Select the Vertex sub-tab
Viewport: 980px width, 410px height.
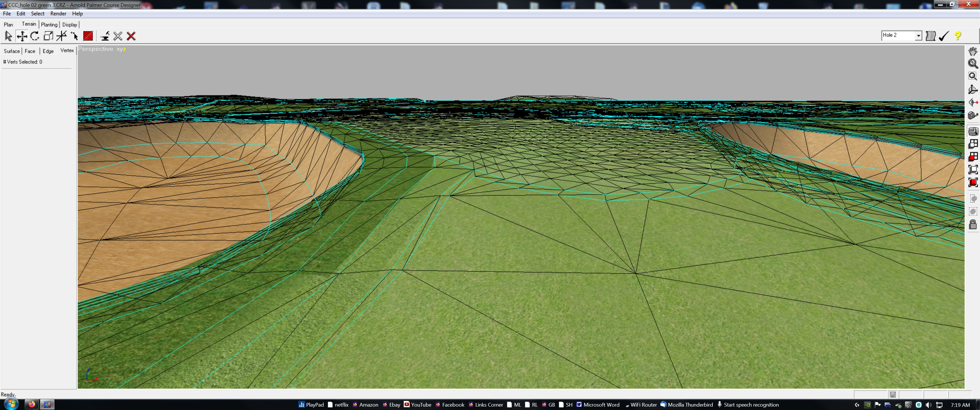point(67,50)
